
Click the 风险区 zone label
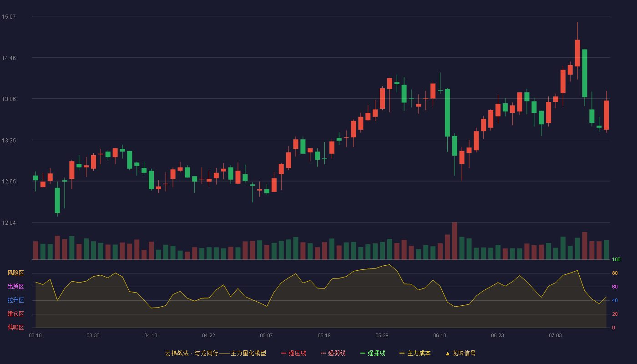15,273
